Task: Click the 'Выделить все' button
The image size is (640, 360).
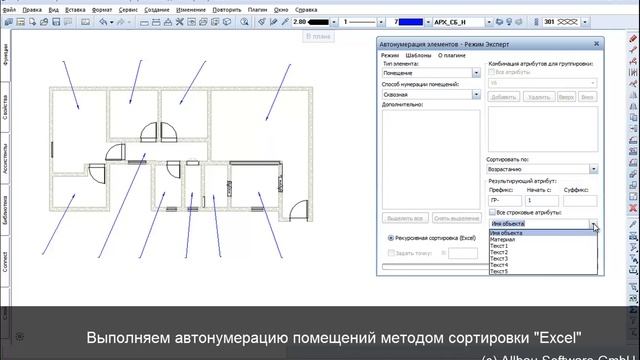Action: 405,218
